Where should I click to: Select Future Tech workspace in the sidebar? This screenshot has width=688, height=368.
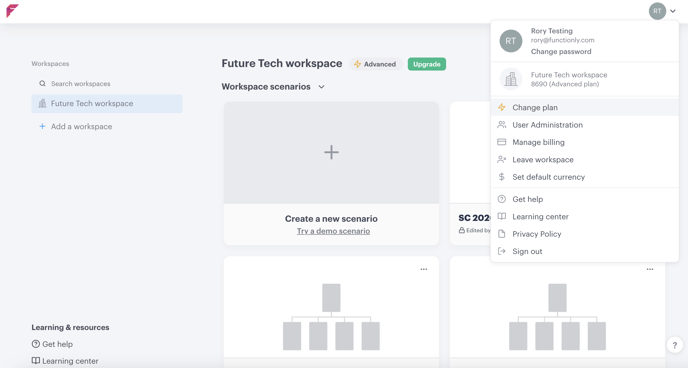(x=107, y=104)
